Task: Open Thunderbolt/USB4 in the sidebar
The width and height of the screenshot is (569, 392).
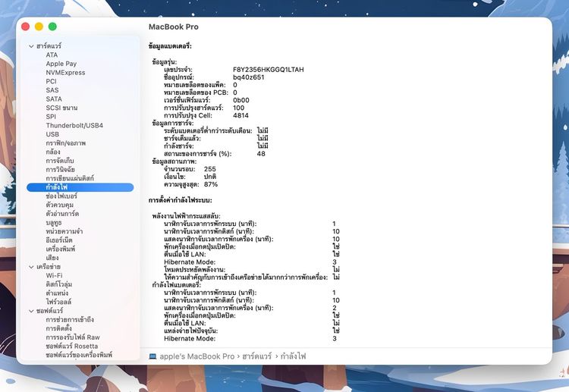Action: [x=74, y=125]
